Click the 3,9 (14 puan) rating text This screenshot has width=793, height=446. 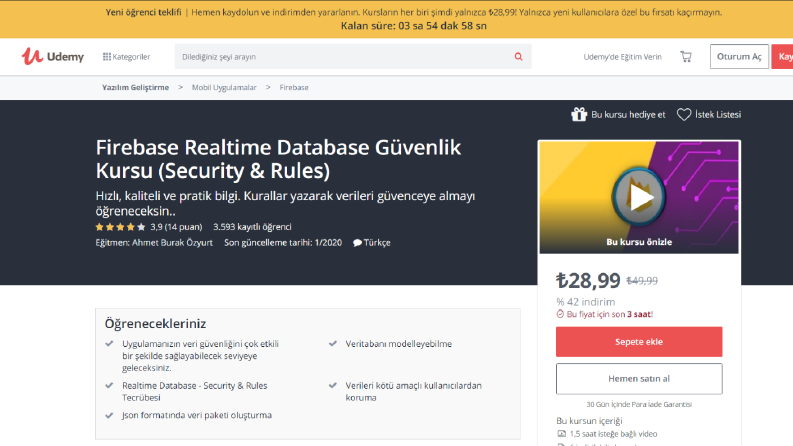[176, 227]
